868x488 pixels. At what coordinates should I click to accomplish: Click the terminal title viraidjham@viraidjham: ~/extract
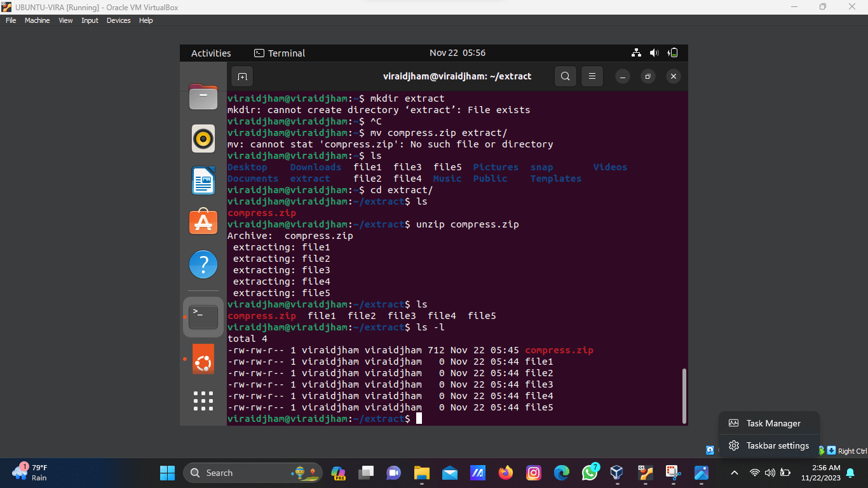pos(457,76)
